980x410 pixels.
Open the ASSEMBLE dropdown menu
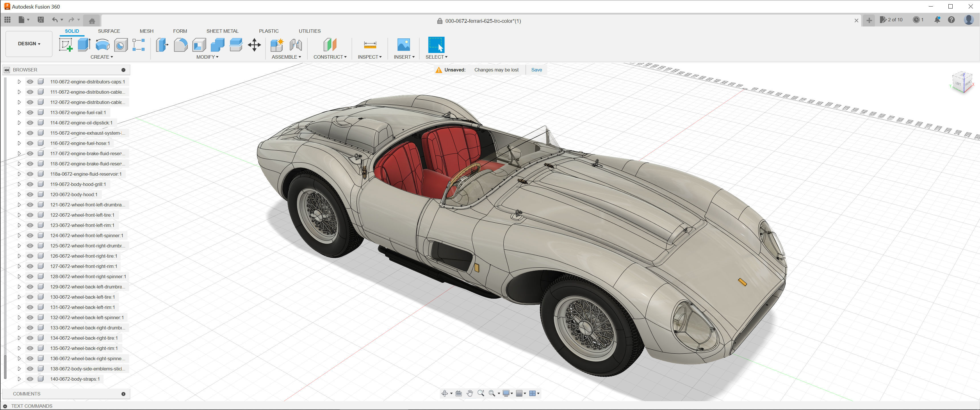(286, 57)
